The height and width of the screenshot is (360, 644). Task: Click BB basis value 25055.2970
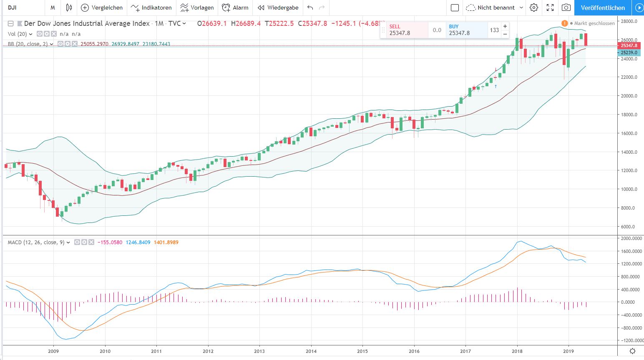[x=95, y=44]
